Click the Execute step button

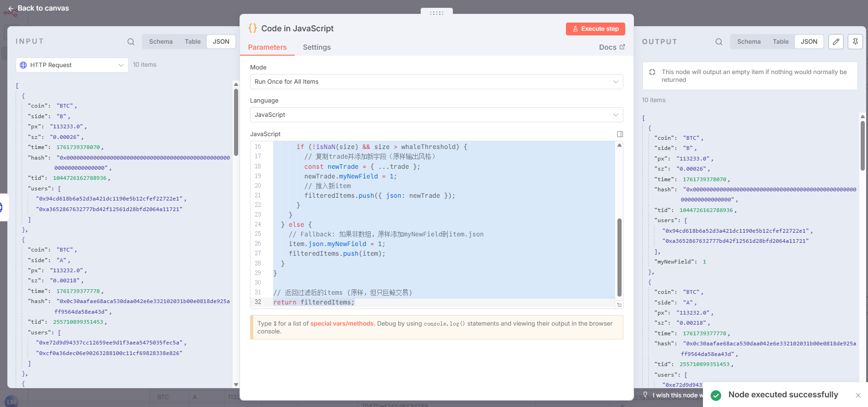pyautogui.click(x=595, y=29)
